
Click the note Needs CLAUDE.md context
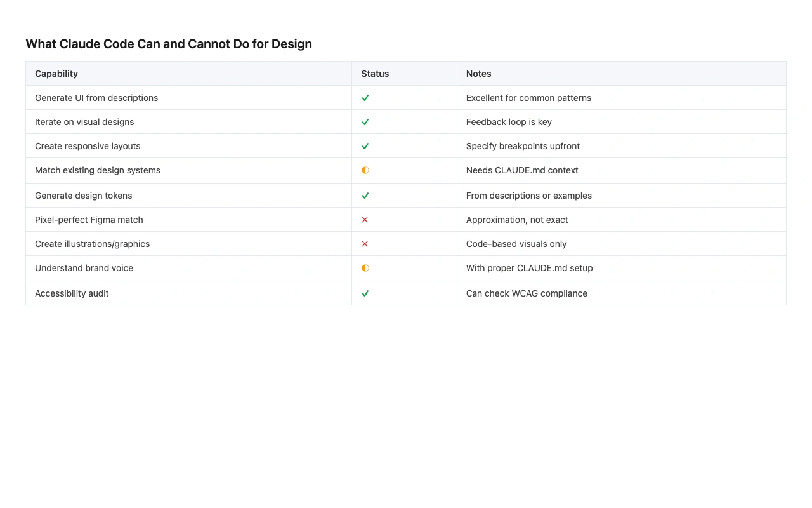[522, 170]
